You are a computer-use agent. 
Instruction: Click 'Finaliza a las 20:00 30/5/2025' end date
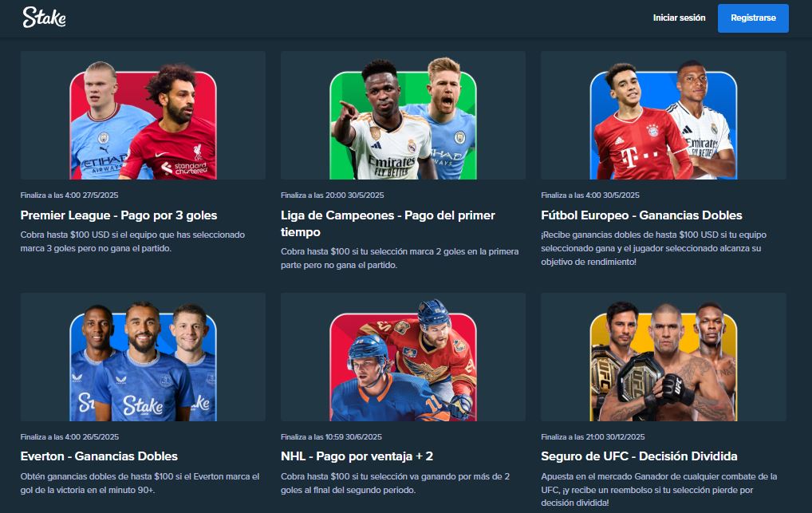pyautogui.click(x=333, y=195)
